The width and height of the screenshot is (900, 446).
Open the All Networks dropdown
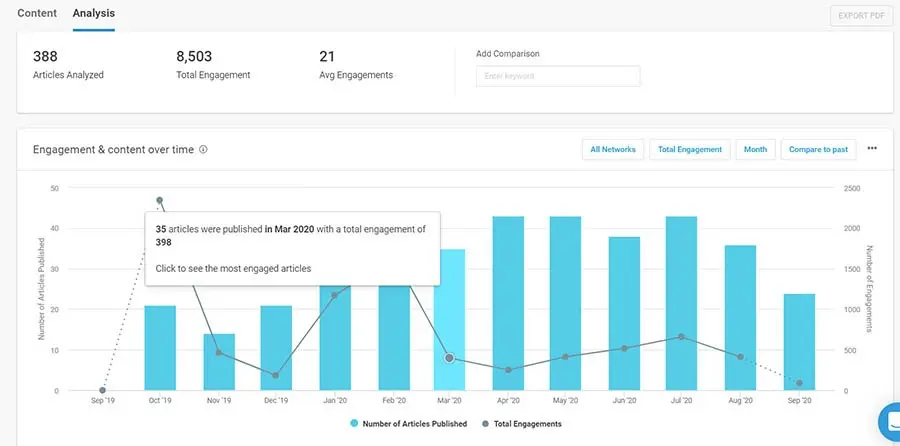pos(613,149)
